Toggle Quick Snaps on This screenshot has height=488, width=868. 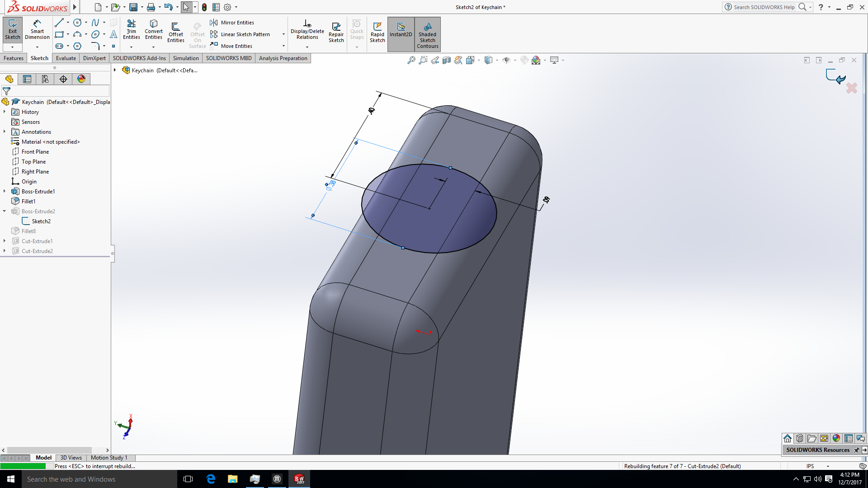point(357,29)
